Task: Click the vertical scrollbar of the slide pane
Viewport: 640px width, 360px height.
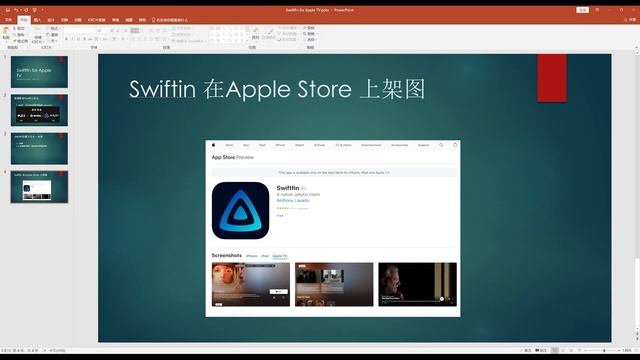Action: (637, 292)
